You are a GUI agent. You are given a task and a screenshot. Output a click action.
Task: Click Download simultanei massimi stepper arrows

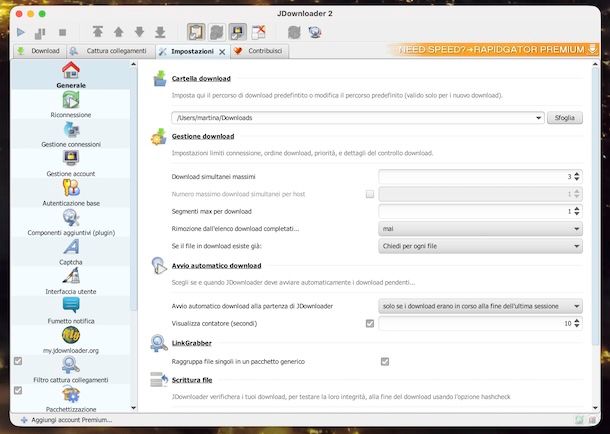(x=577, y=177)
